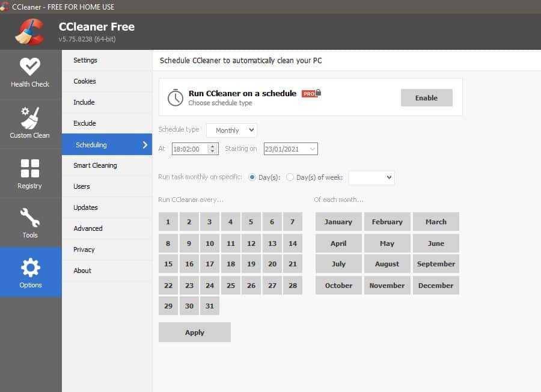
Task: Select the Day(s) radio option
Action: (x=252, y=177)
